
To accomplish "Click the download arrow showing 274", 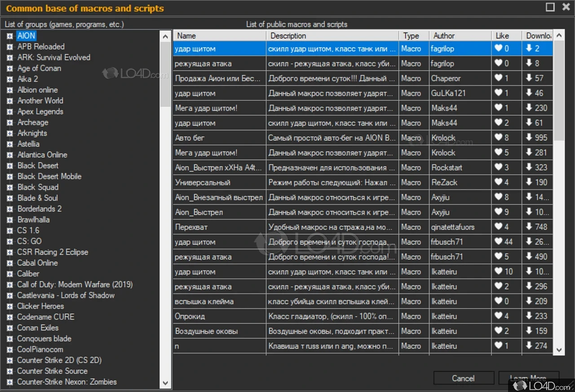I will (529, 346).
